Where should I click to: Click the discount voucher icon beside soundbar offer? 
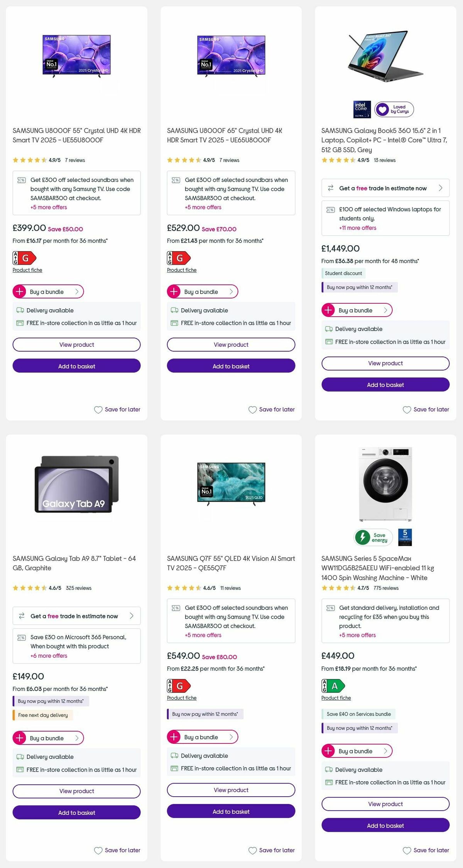[21, 179]
